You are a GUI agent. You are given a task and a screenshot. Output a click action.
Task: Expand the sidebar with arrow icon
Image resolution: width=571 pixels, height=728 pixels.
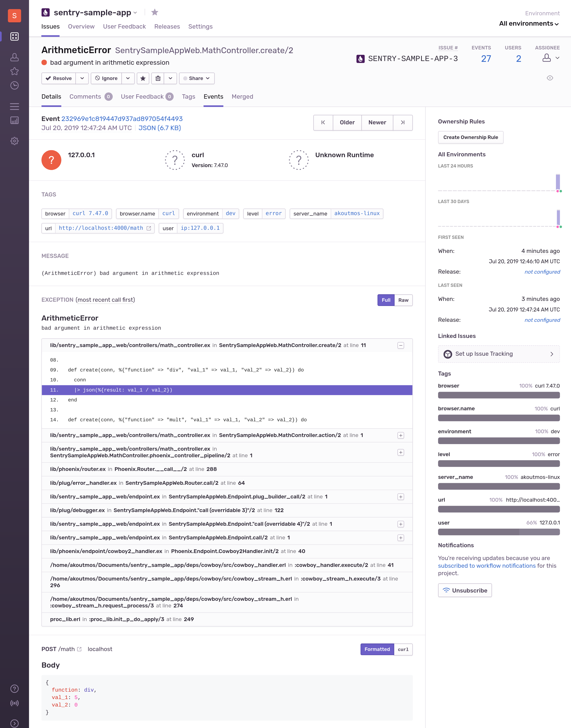(14, 723)
